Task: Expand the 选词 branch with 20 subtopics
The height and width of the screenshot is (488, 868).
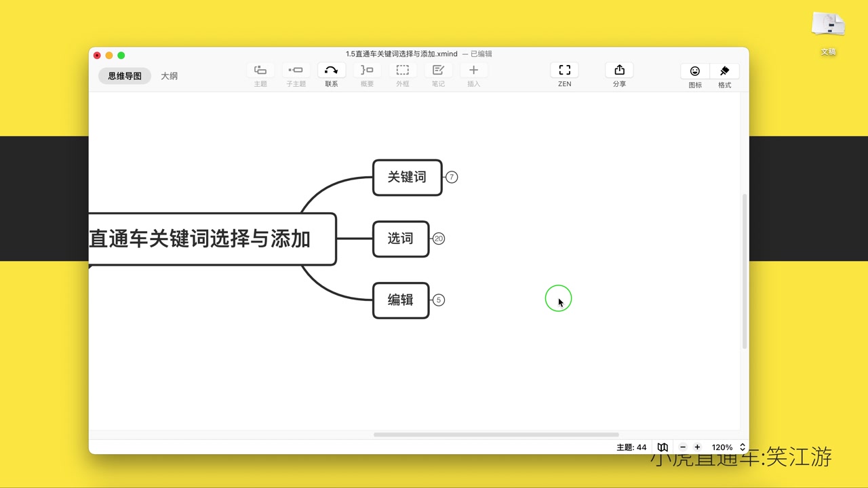Action: pos(439,239)
